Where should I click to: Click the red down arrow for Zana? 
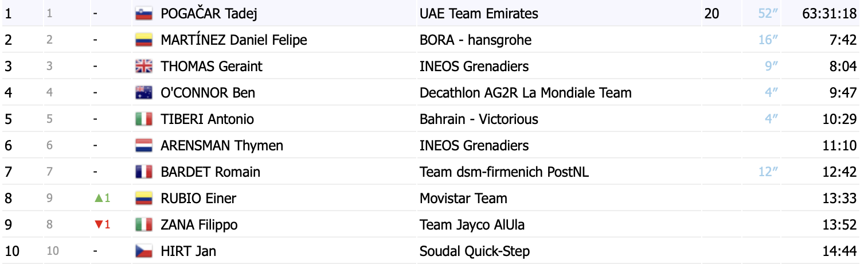98,225
